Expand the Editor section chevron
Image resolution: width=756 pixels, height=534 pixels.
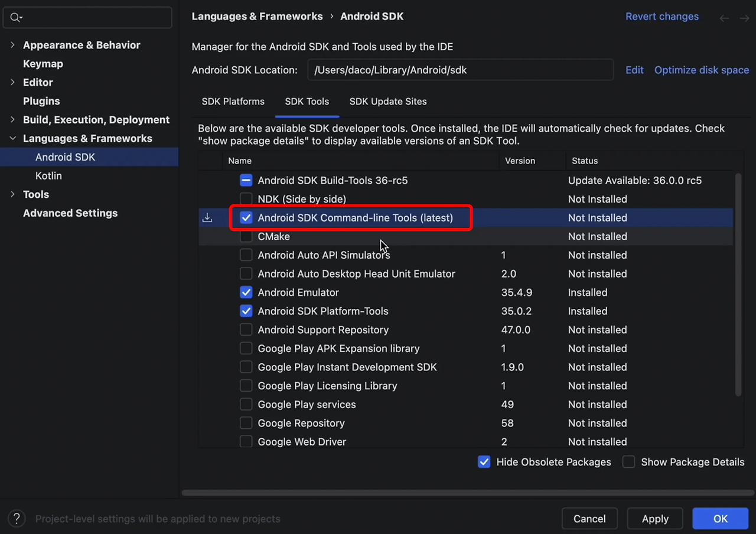(x=12, y=82)
